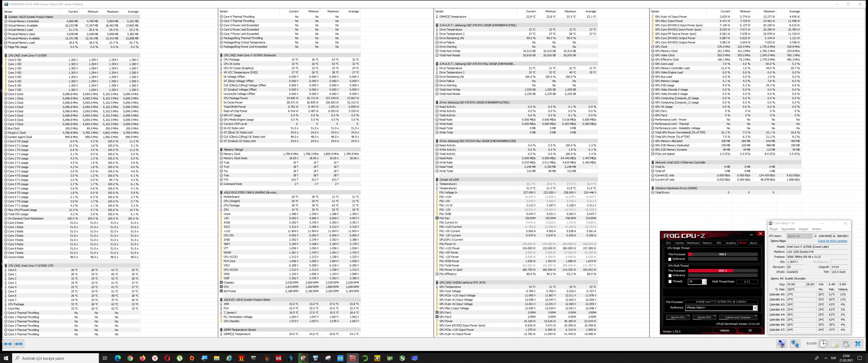
Task: Click the collapse columns arrows button in HWiNFO
Action: tap(19, 344)
